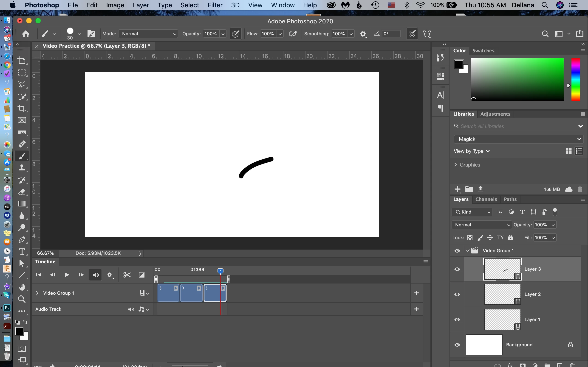Click the Split at Playhead scissors icon

point(127,275)
